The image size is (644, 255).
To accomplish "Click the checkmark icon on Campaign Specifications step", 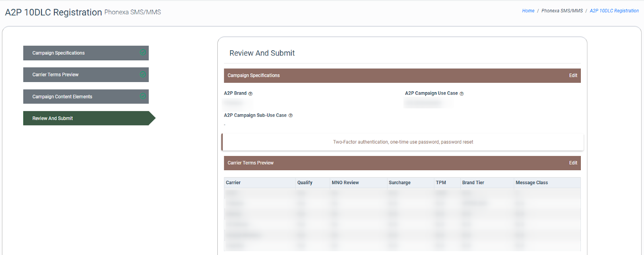I will pos(142,53).
